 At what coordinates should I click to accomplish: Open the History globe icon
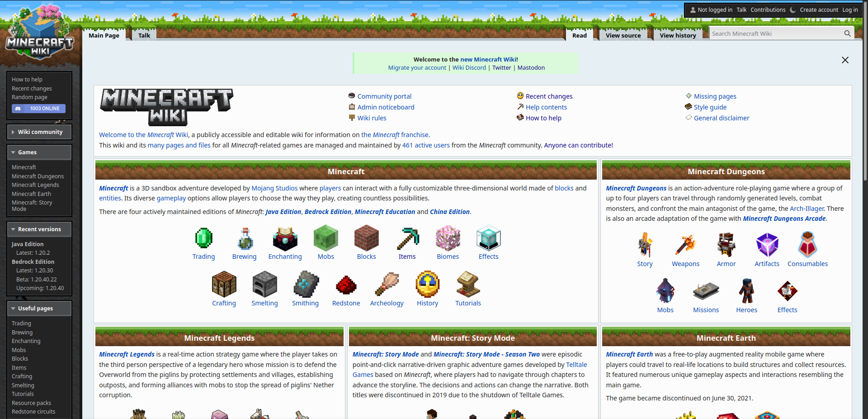(x=428, y=284)
